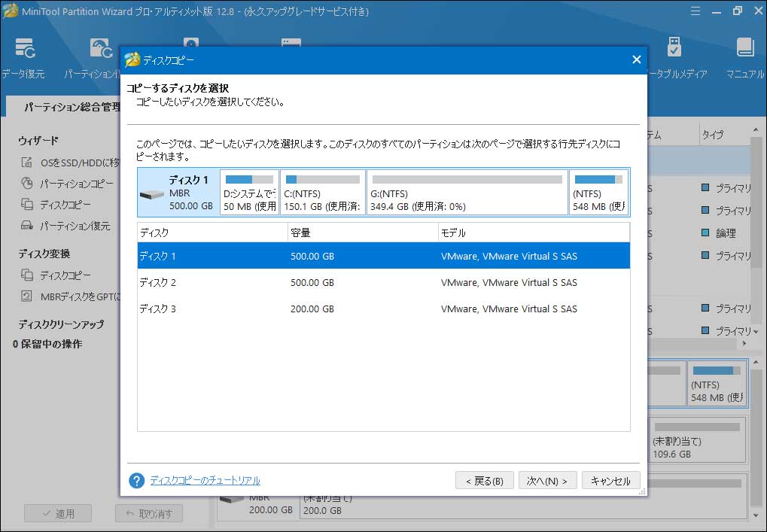Click the OSをSSD/HDDに移行 wizard icon
767x532 pixels.
(x=26, y=163)
